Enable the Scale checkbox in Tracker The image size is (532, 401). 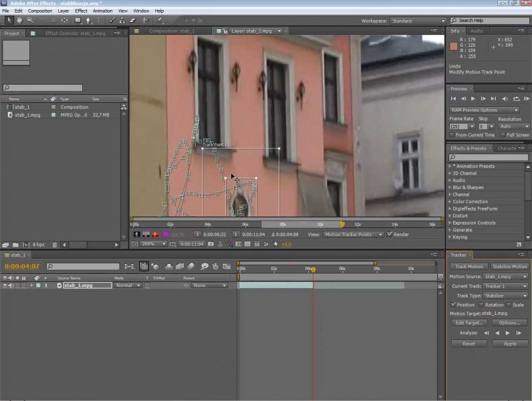(x=509, y=305)
